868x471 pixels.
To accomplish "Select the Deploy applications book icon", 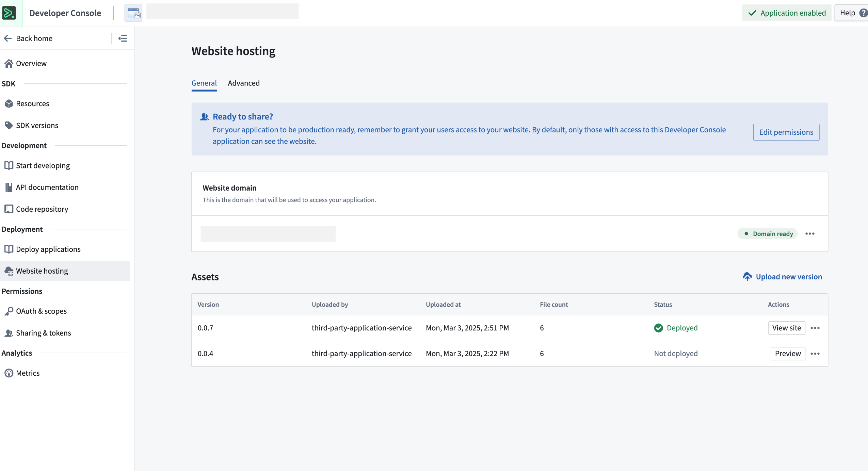I will pos(9,249).
